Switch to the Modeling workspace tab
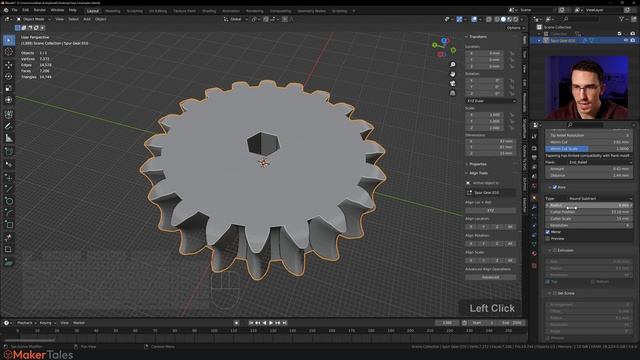This screenshot has width=640, height=360. point(113,11)
